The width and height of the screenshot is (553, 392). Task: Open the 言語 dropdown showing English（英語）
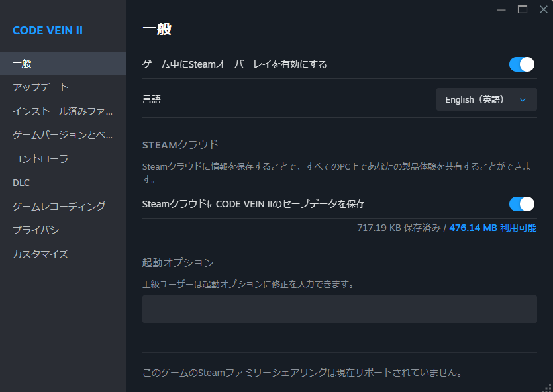(486, 99)
